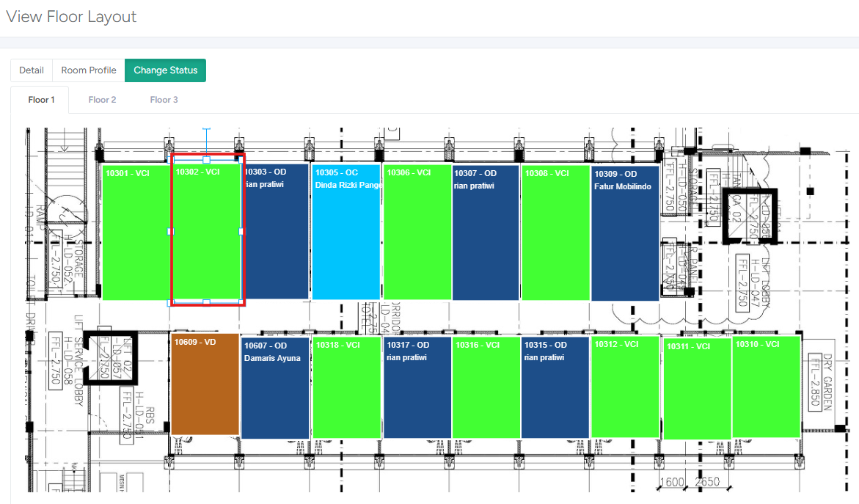Click 'Dinda Rizki Pange' guest name

[348, 185]
